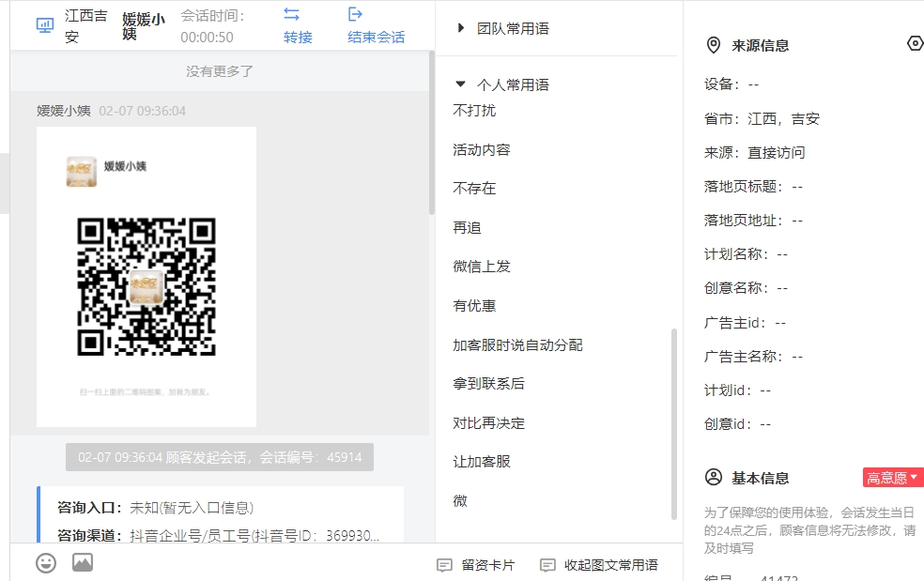This screenshot has width=924, height=581.
Task: Click the 落地页地址 row
Action: pos(753,221)
